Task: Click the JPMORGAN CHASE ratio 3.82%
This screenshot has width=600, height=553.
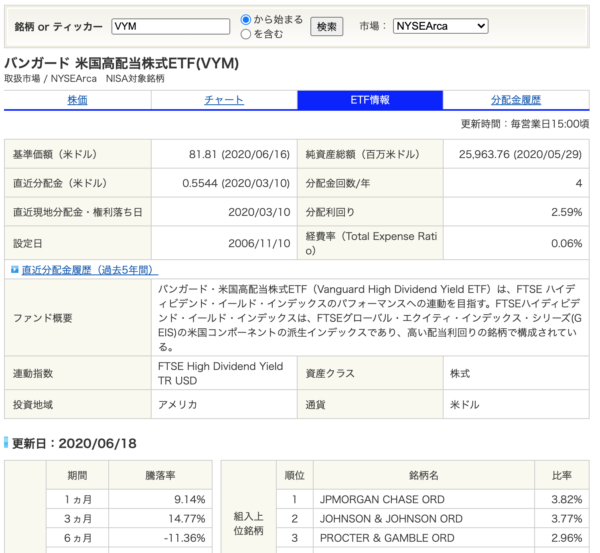Action: (566, 499)
